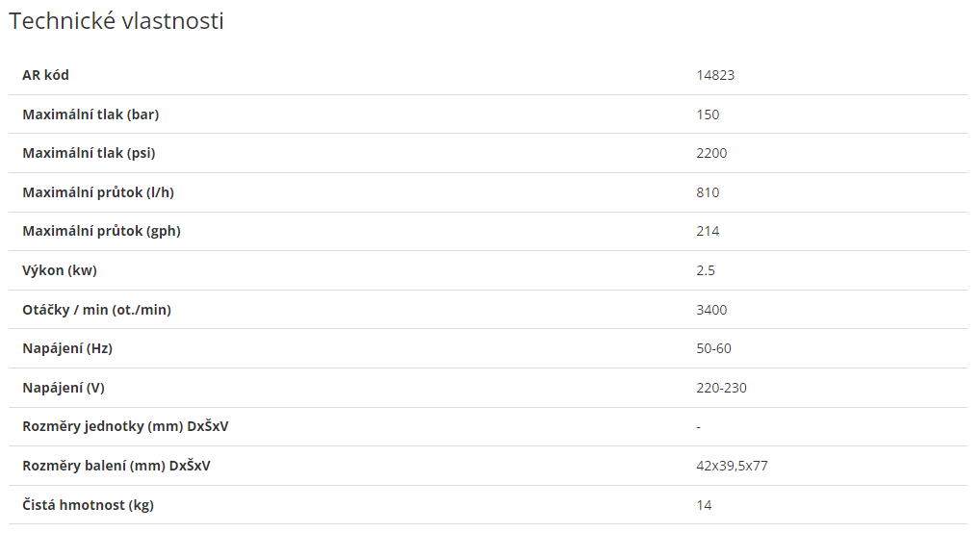Click the 3400 rpm value
Screen dimensions: 980x533
point(711,310)
